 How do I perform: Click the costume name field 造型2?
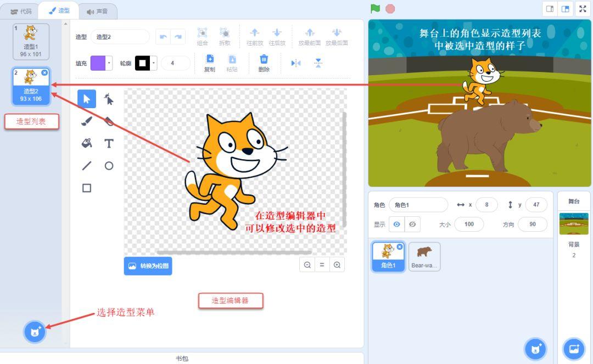pyautogui.click(x=120, y=37)
